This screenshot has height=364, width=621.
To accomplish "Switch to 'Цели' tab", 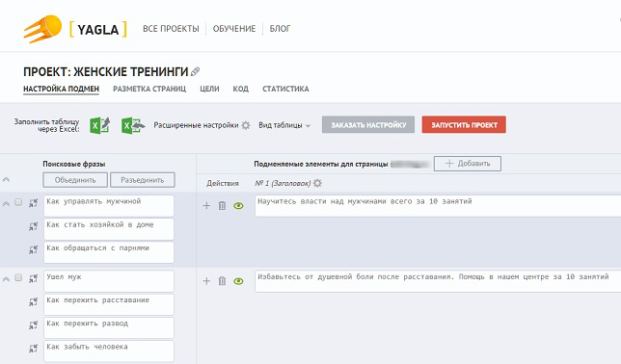I will (209, 89).
